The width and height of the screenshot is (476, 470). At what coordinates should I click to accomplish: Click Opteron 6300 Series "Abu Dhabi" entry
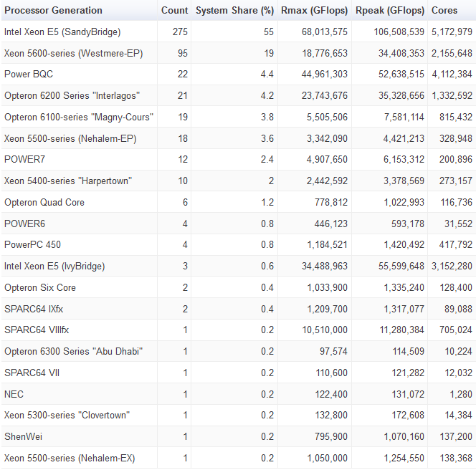click(73, 351)
